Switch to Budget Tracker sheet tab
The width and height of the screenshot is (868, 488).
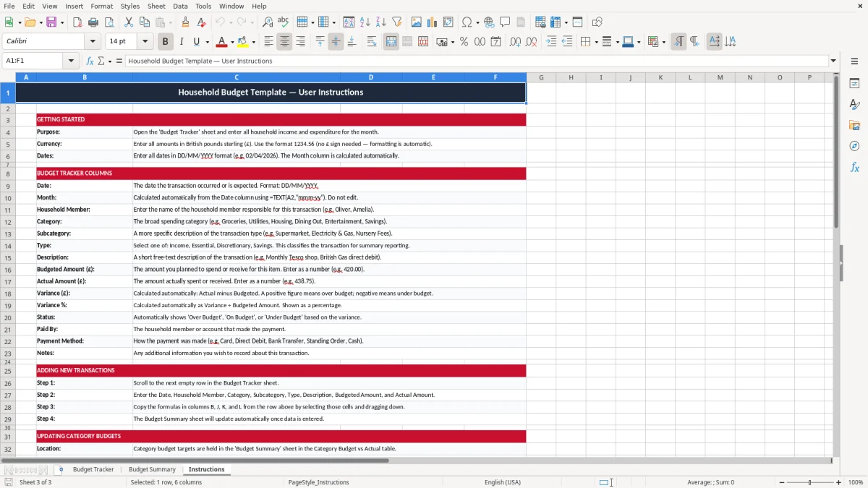[93, 469]
